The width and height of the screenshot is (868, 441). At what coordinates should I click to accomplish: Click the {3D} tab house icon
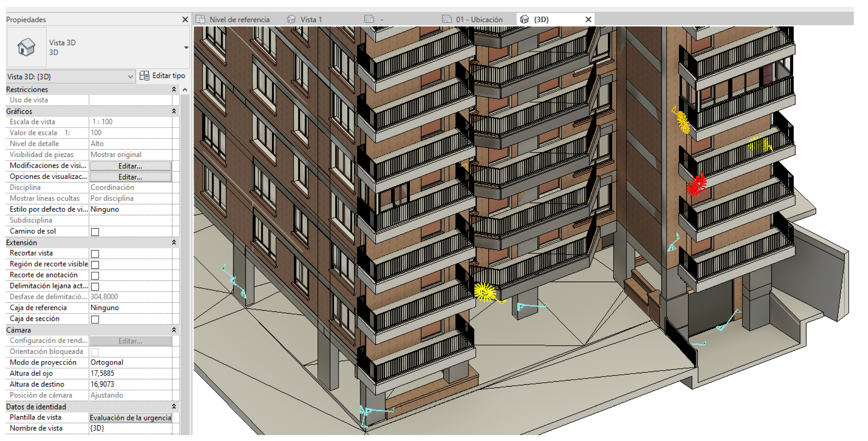pos(524,19)
